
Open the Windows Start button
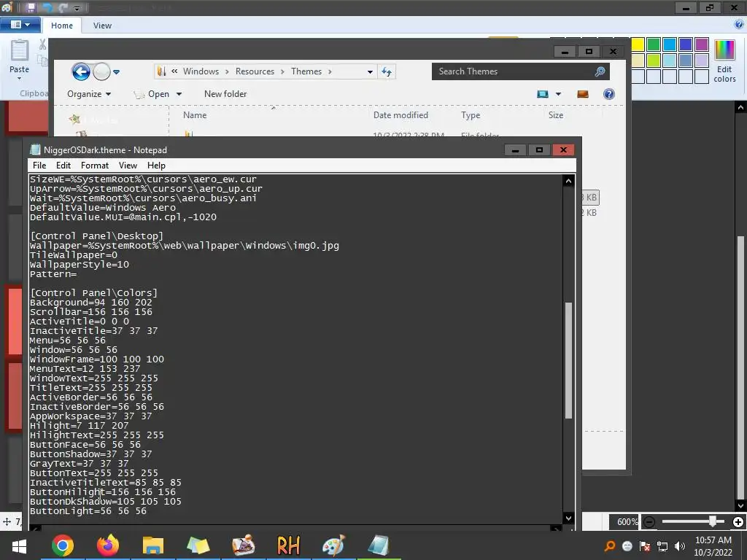(19, 545)
